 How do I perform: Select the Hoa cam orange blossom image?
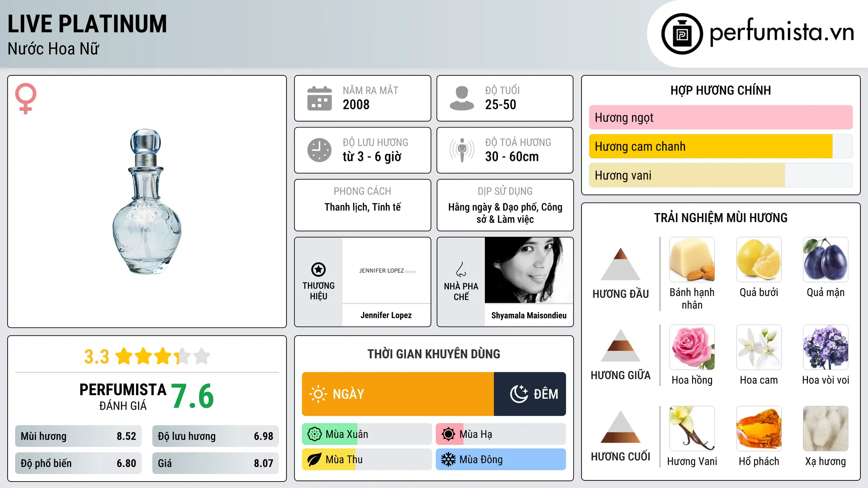pyautogui.click(x=759, y=347)
